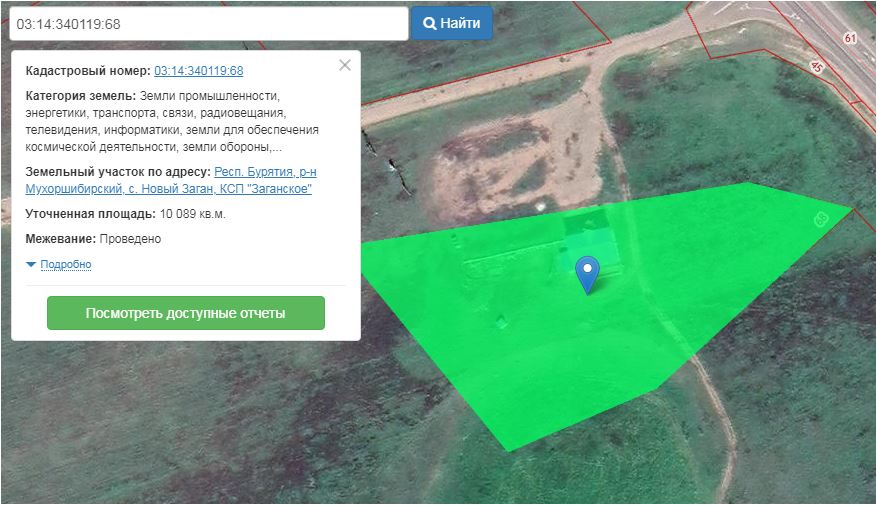The height and width of the screenshot is (505, 877).
Task: Click the cadastral number search field
Action: [208, 24]
